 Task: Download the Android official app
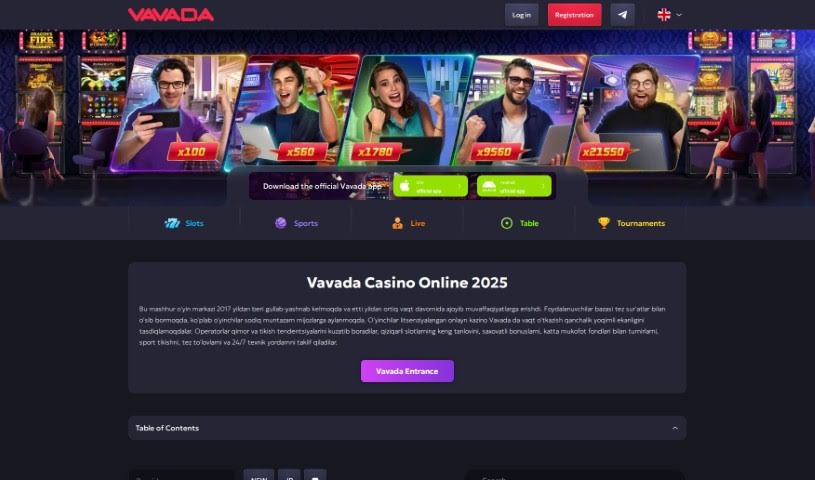514,186
